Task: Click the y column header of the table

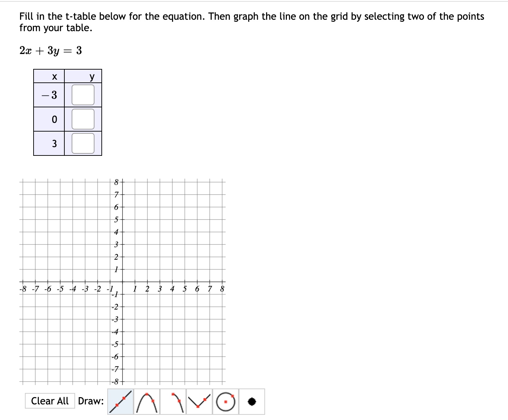Action: point(92,77)
